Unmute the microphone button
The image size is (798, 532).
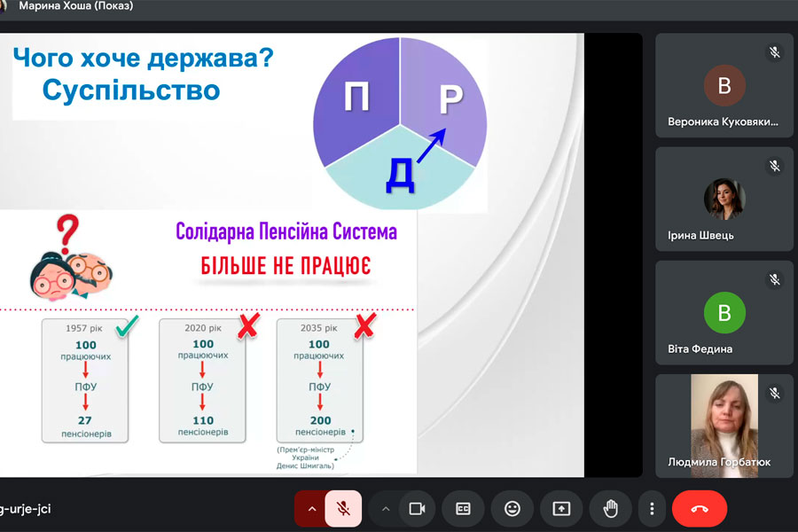(x=343, y=509)
